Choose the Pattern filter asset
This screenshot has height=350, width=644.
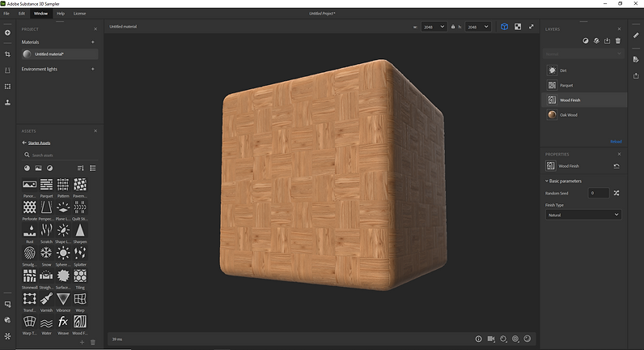(63, 184)
